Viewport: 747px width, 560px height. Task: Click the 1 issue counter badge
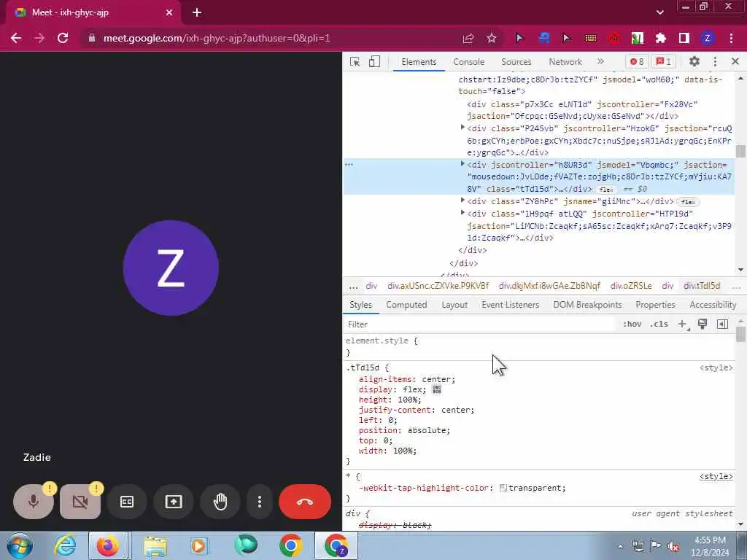tap(664, 61)
